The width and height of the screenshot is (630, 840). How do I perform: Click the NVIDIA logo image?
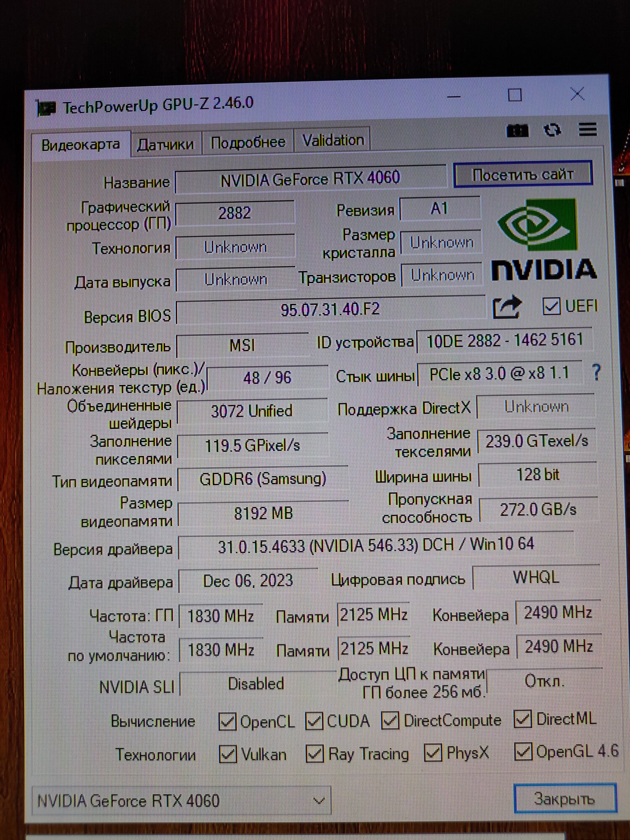(x=544, y=240)
